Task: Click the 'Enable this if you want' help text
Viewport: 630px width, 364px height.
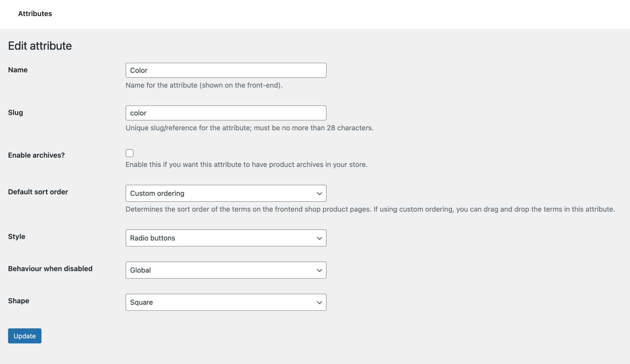Action: coord(246,165)
